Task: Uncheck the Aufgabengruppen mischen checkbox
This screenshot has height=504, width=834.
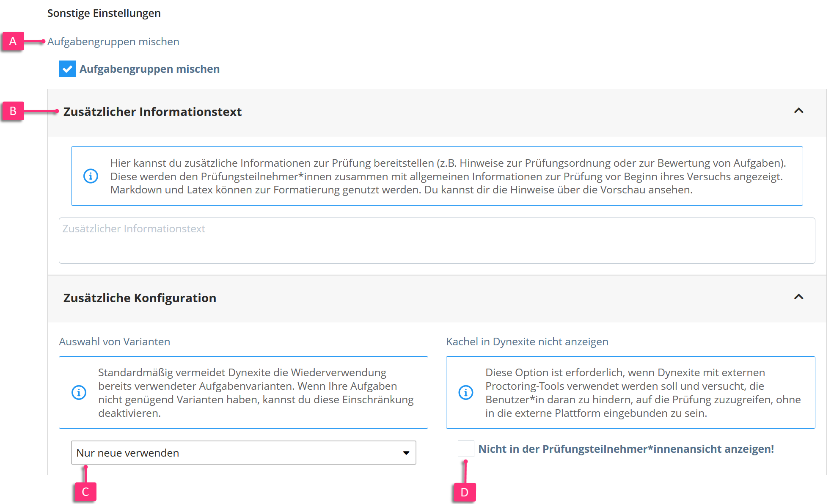Action: [x=67, y=69]
